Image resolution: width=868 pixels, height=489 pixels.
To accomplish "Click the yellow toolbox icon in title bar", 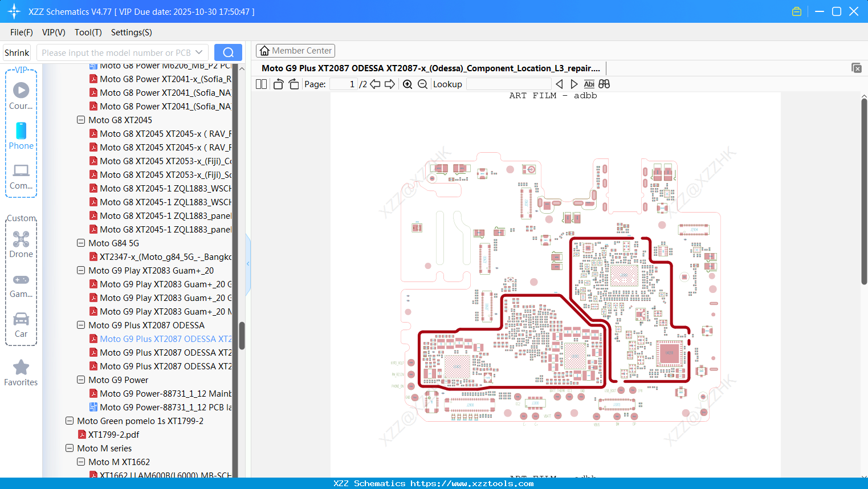I will [797, 11].
